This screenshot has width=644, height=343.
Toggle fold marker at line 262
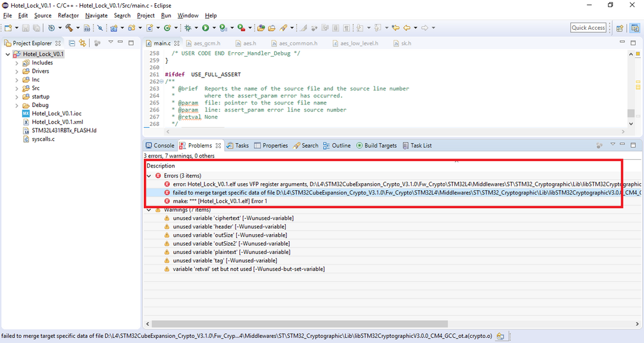(x=161, y=81)
